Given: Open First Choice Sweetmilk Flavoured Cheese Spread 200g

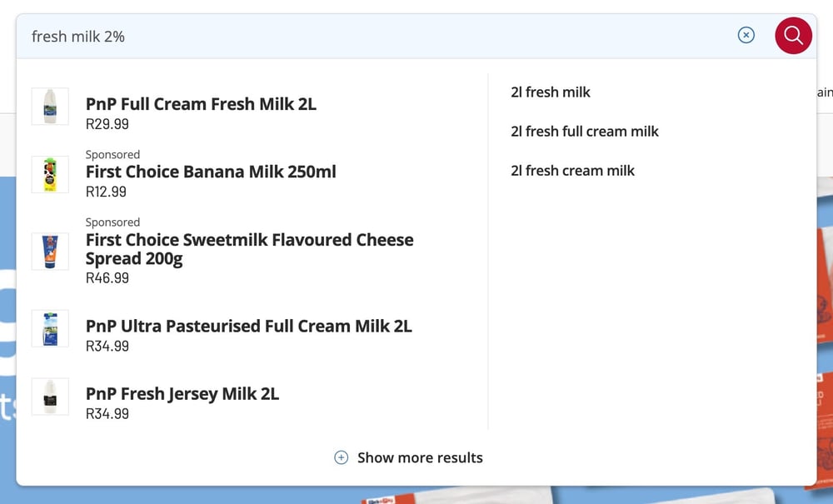Looking at the screenshot, I should click(x=250, y=248).
